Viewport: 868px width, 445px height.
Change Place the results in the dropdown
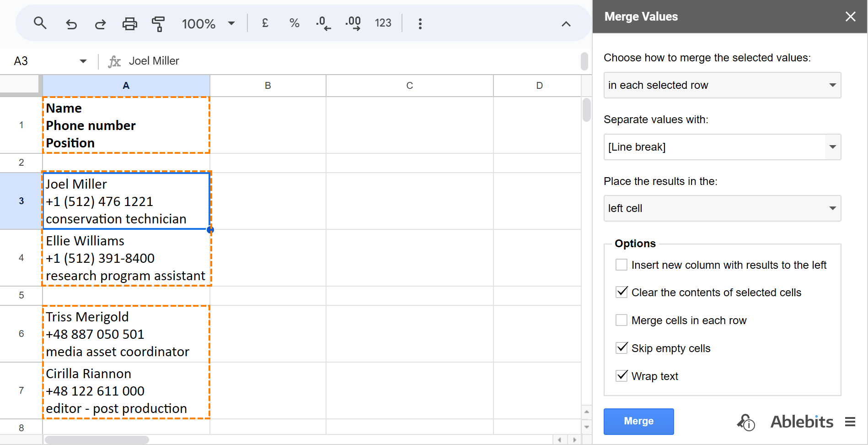pyautogui.click(x=833, y=208)
